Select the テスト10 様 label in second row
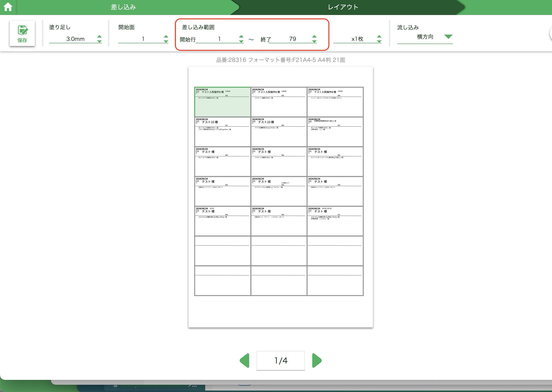The image size is (552, 392). click(x=222, y=132)
